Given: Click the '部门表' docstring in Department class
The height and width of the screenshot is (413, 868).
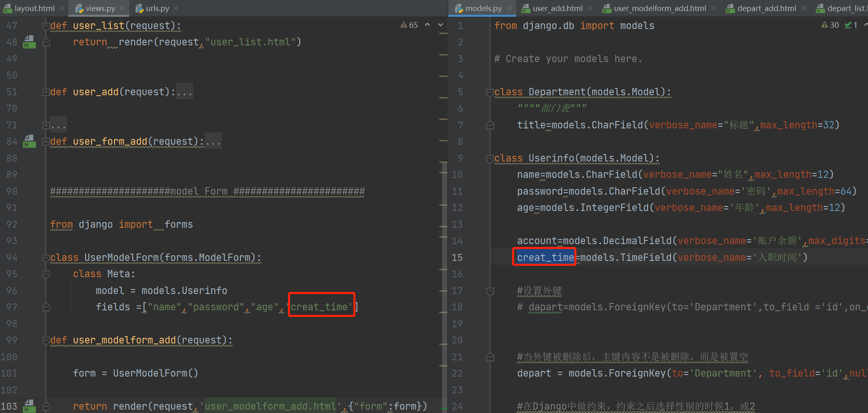Looking at the screenshot, I should coord(552,108).
